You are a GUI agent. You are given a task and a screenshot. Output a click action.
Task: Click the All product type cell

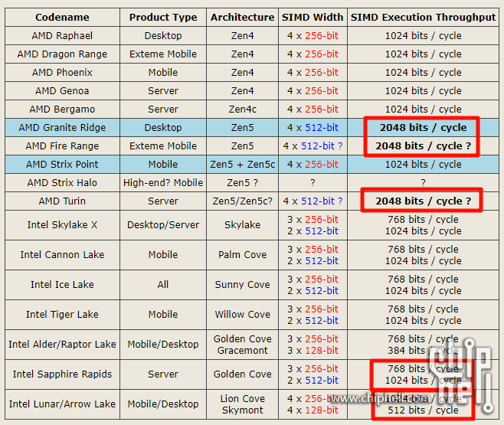[x=163, y=285]
